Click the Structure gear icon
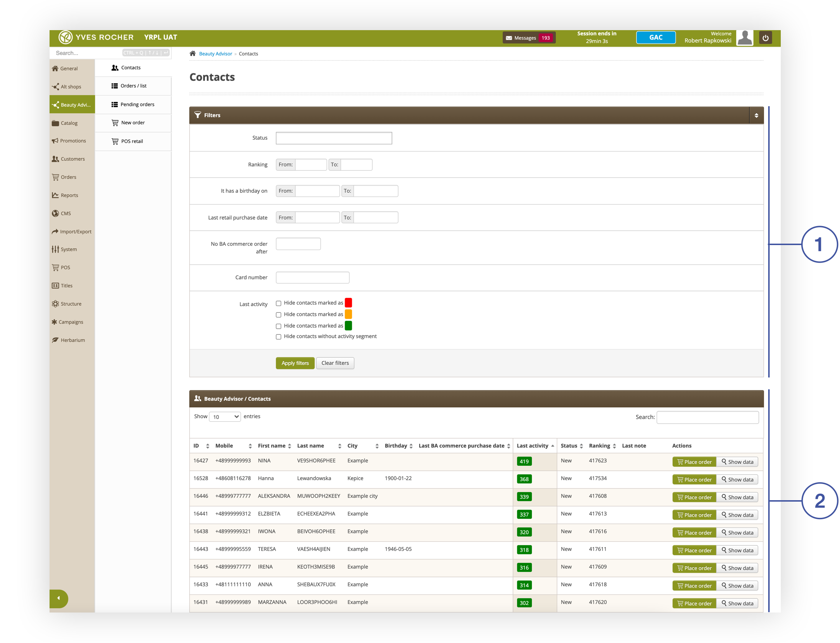Viewport: 840px width, 643px height. click(56, 304)
